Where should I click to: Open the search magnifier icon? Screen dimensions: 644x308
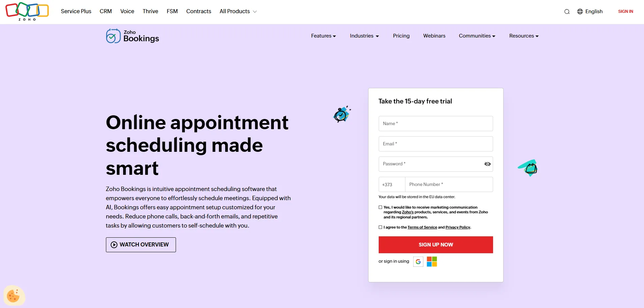(x=567, y=11)
